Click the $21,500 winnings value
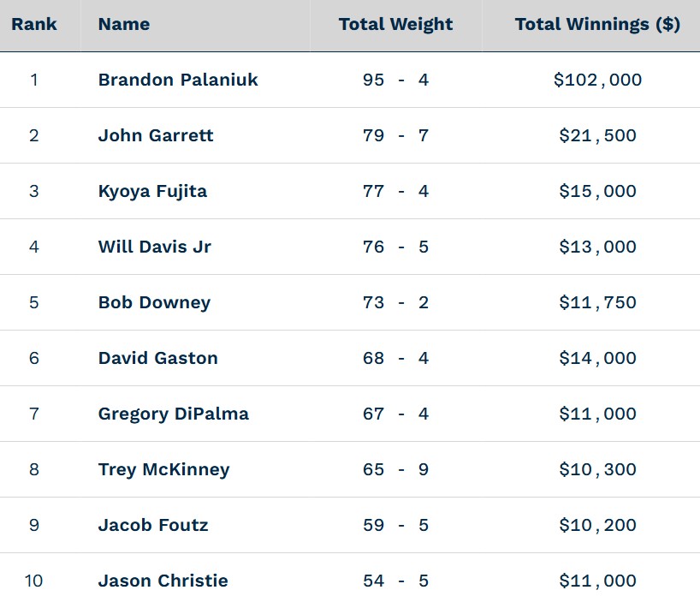 coord(597,135)
